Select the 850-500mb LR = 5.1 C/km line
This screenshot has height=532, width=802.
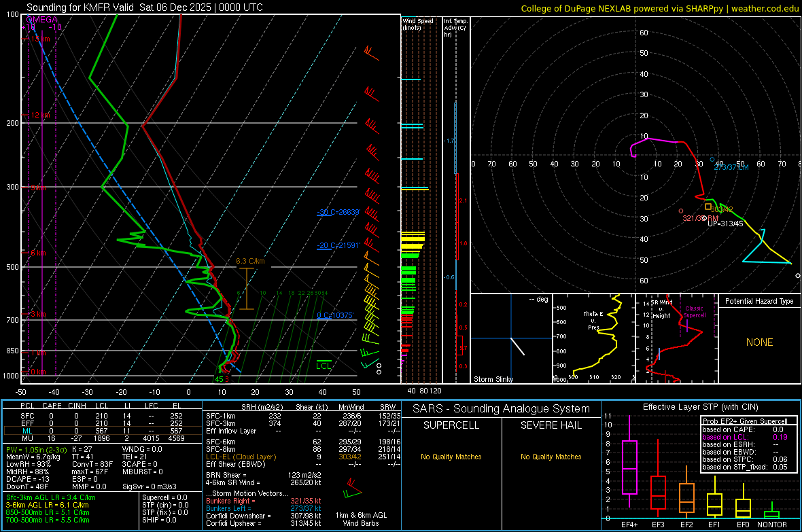click(48, 512)
